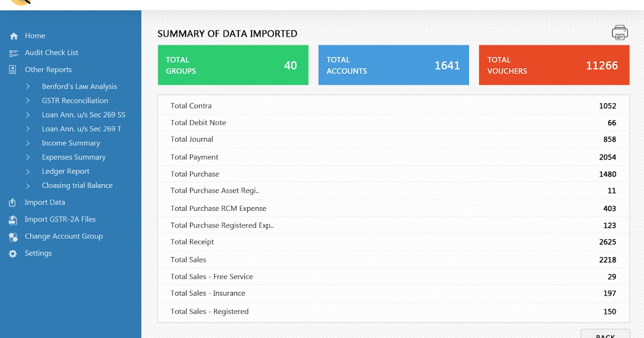Open Settings using the gear icon

pyautogui.click(x=13, y=253)
